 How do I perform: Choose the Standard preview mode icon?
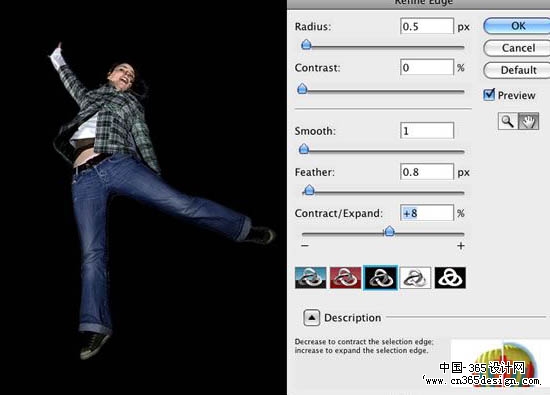point(310,277)
